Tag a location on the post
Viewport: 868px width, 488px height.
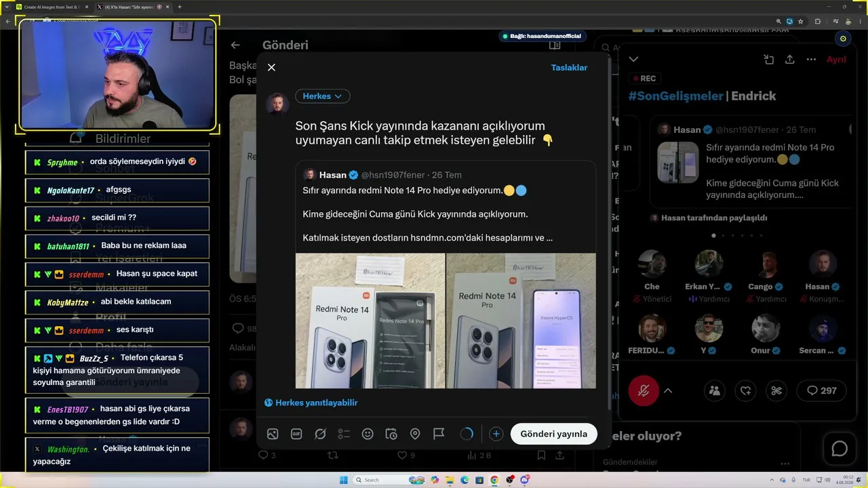pyautogui.click(x=415, y=434)
